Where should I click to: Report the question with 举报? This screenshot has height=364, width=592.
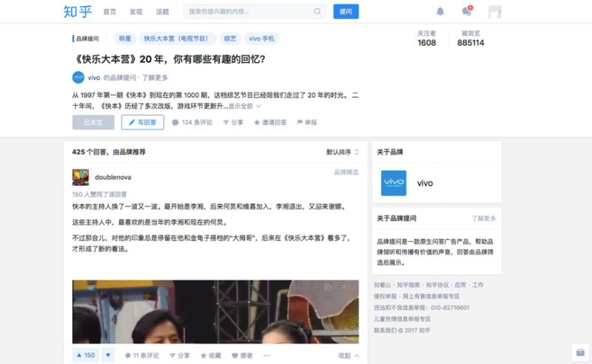point(307,122)
